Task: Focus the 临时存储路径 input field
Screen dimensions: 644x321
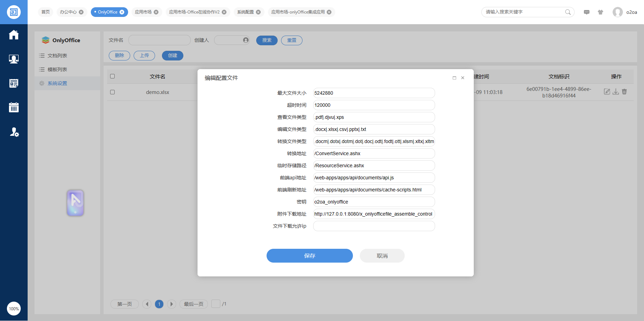Action: point(374,166)
